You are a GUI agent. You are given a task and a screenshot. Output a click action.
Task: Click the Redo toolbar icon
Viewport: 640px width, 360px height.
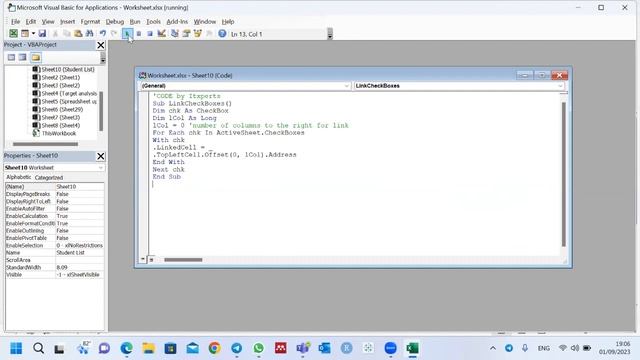114,33
